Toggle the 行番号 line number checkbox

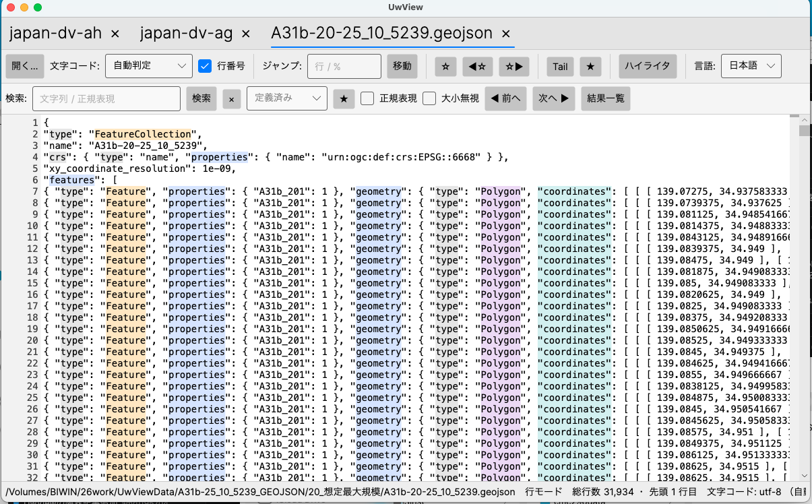[x=206, y=66]
